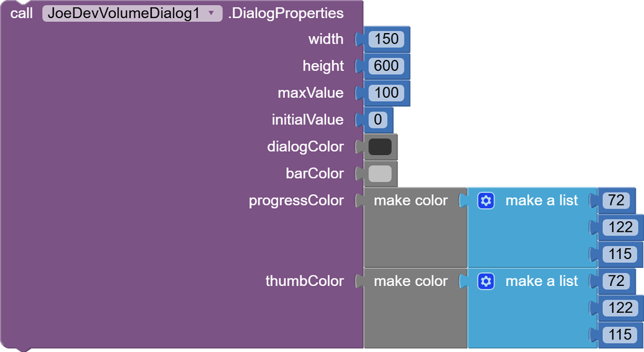The height and width of the screenshot is (352, 644).
Task: Click the 115 value in progressColor list
Action: click(x=620, y=254)
